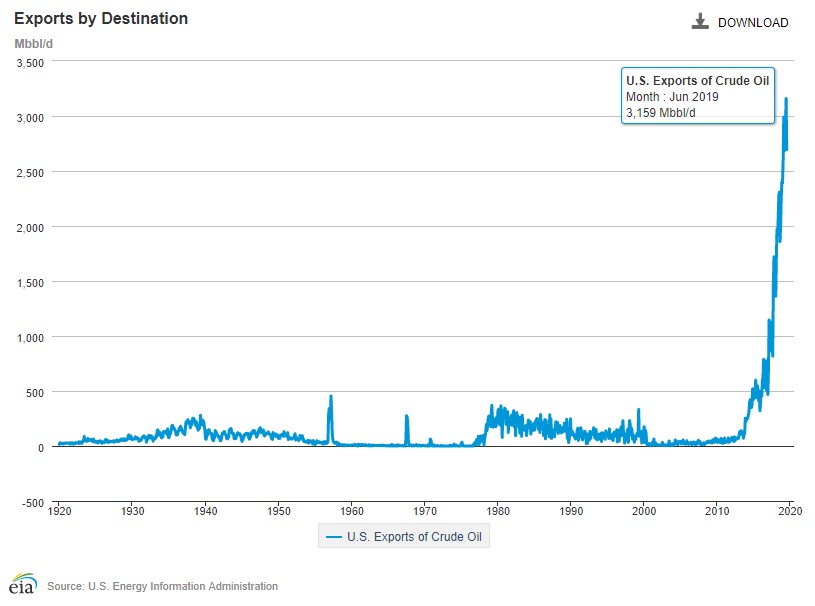
Task: Click the 1967 spike on the line
Action: click(x=406, y=417)
